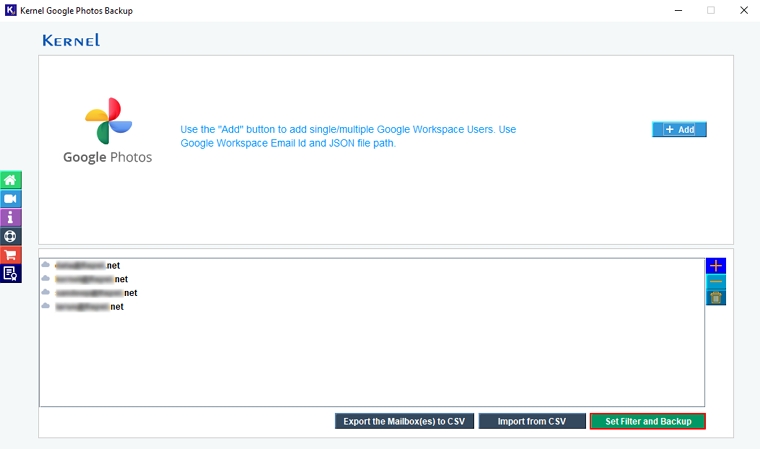Click the cloud icon of the fourth mailbox

46,306
